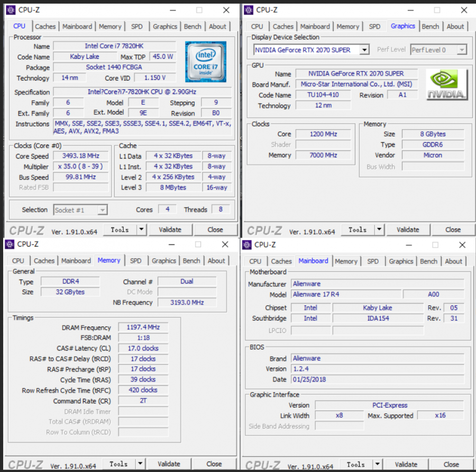476x472 pixels.
Task: Select the CPU tab in Graphics window
Action: pyautogui.click(x=257, y=27)
